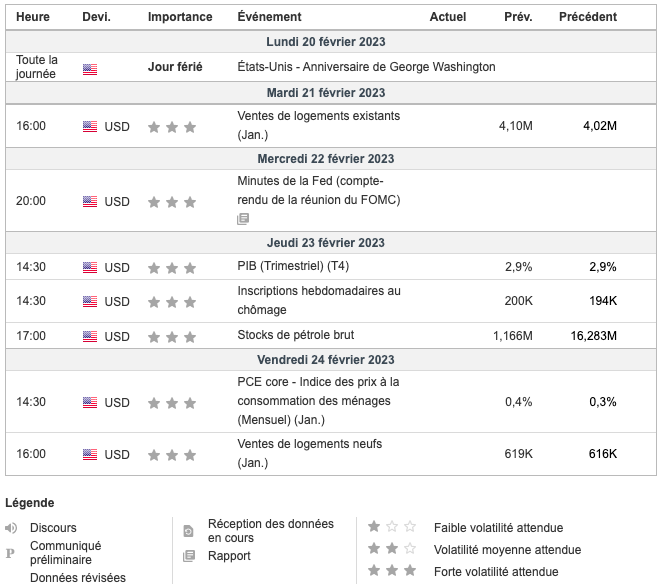
Task: Click forecast value 1,166M
Action: (513, 336)
